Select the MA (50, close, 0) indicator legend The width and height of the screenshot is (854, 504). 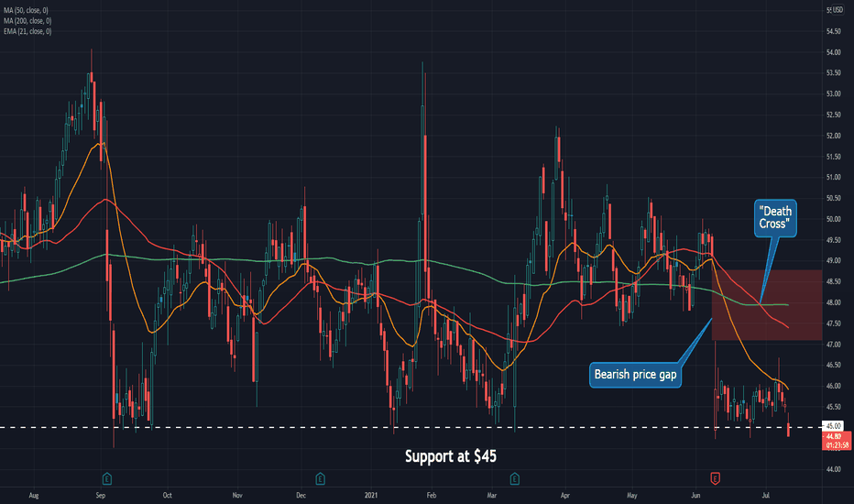27,10
